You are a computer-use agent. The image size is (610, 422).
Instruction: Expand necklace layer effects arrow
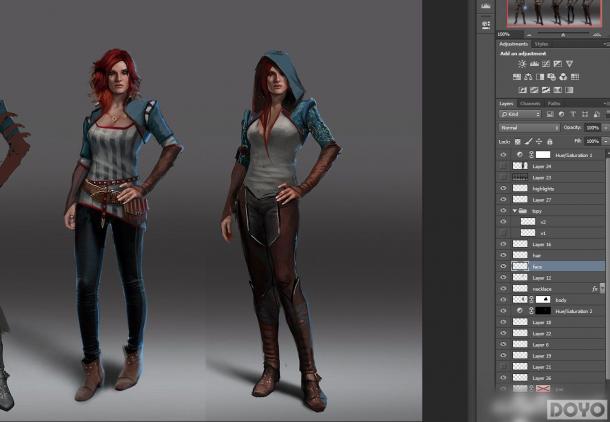point(603,288)
